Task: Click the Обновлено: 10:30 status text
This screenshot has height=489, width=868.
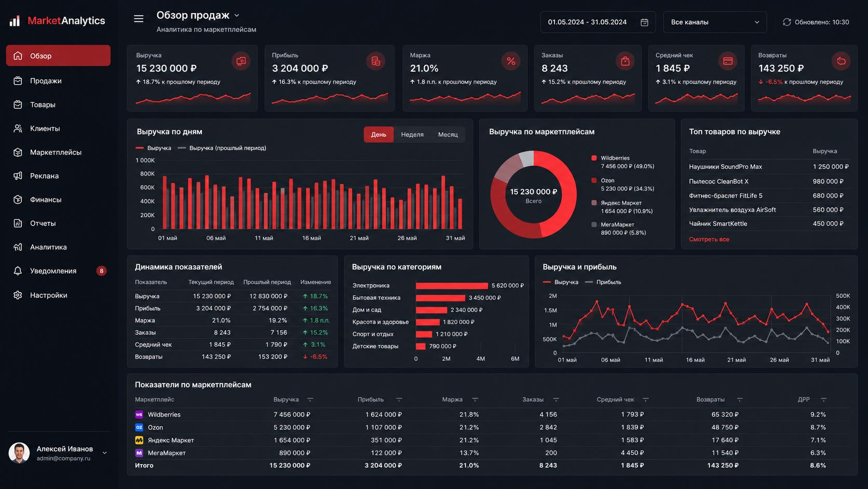Action: [822, 22]
